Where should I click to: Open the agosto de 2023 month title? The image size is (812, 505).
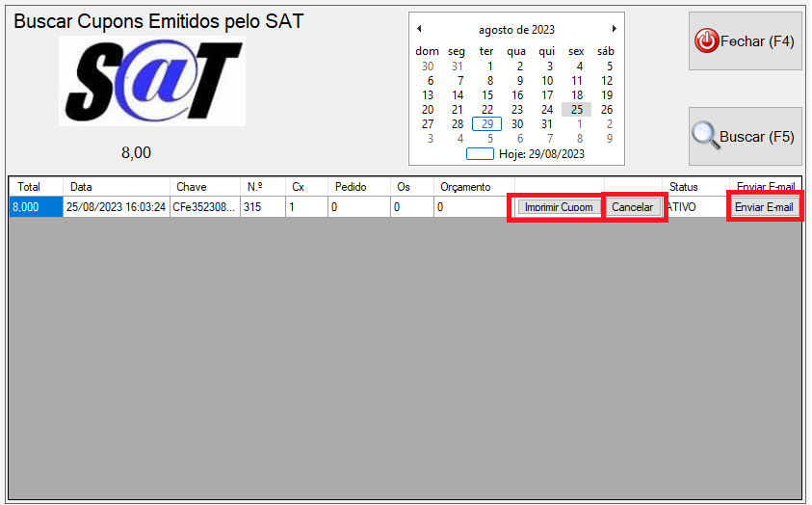pyautogui.click(x=516, y=30)
